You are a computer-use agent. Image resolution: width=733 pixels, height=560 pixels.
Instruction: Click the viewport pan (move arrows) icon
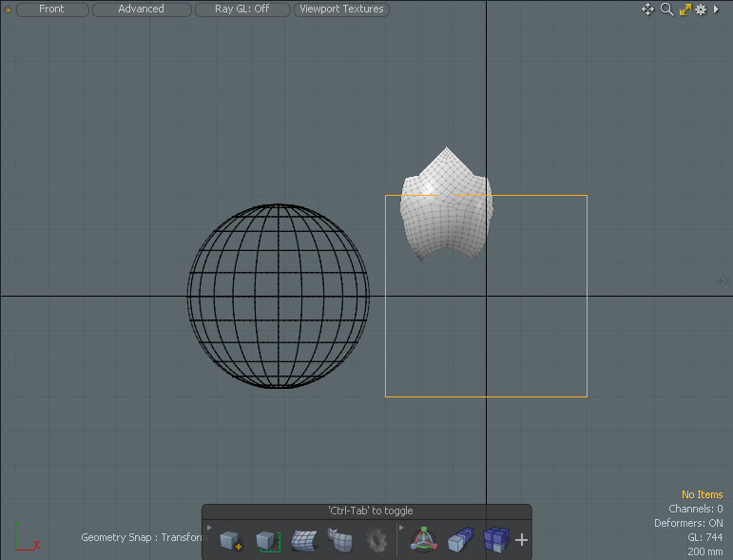point(647,10)
